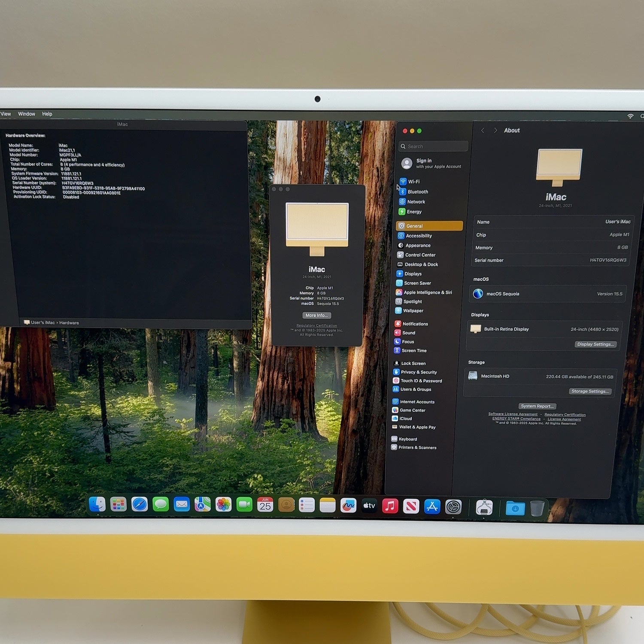
Task: Open Calendar showing JUN 25 in the Dock
Action: click(265, 505)
